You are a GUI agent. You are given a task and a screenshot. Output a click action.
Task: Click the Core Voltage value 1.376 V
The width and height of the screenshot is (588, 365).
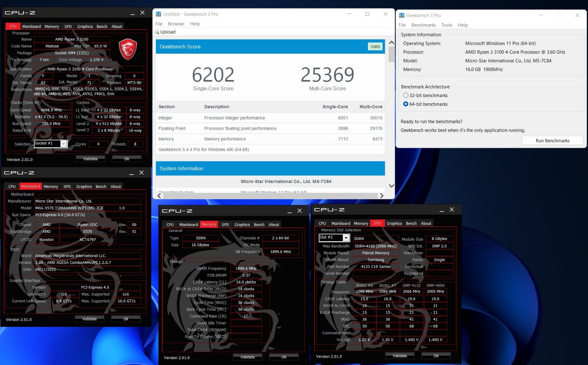point(97,60)
